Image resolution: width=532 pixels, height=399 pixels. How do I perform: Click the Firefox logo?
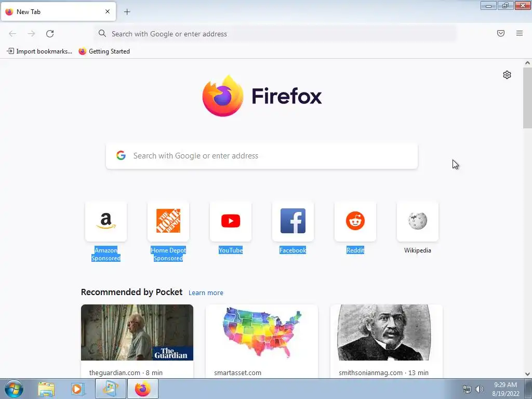(262, 96)
